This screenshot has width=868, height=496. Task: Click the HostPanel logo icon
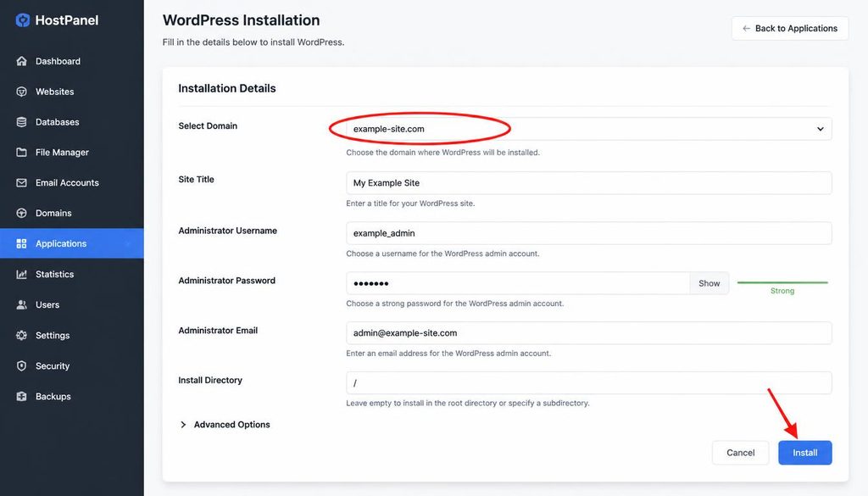tap(23, 20)
